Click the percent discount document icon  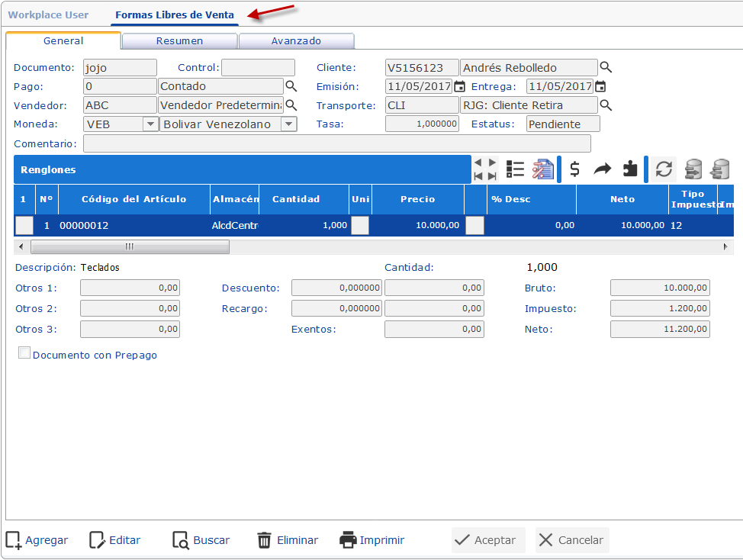[x=542, y=169]
